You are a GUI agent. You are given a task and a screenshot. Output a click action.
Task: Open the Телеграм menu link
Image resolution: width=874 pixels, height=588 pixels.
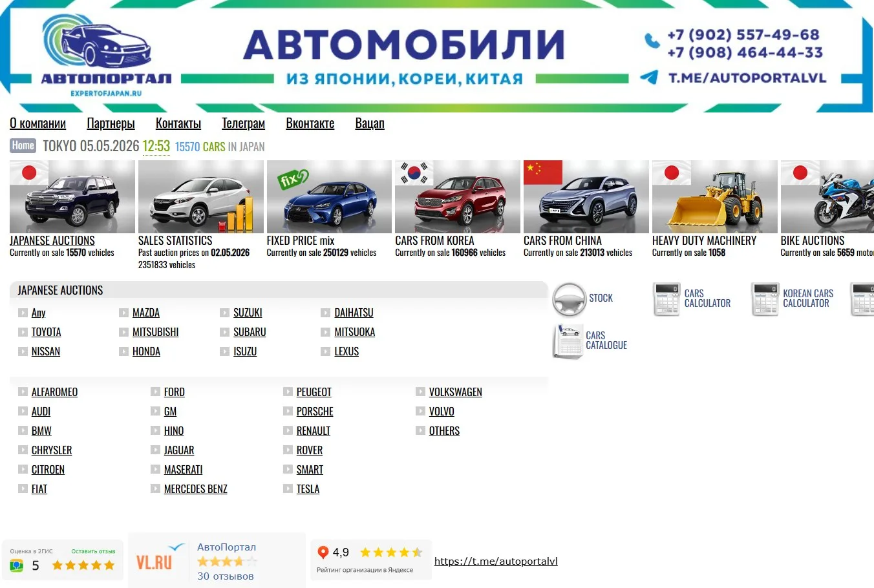(x=243, y=123)
